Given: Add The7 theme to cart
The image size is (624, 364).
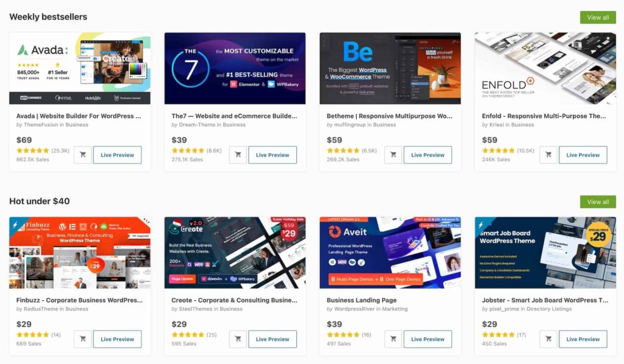Looking at the screenshot, I should (x=238, y=155).
